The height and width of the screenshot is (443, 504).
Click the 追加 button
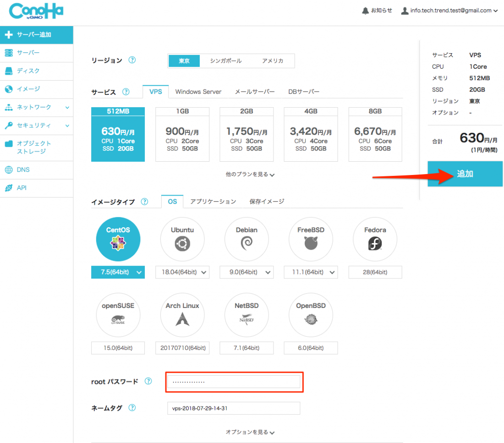[x=465, y=174]
